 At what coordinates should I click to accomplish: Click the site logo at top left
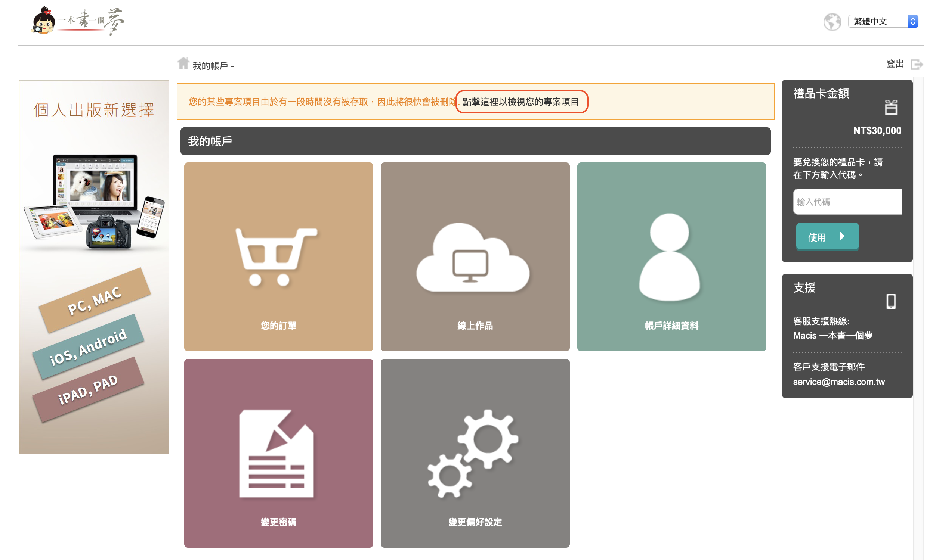tap(77, 22)
